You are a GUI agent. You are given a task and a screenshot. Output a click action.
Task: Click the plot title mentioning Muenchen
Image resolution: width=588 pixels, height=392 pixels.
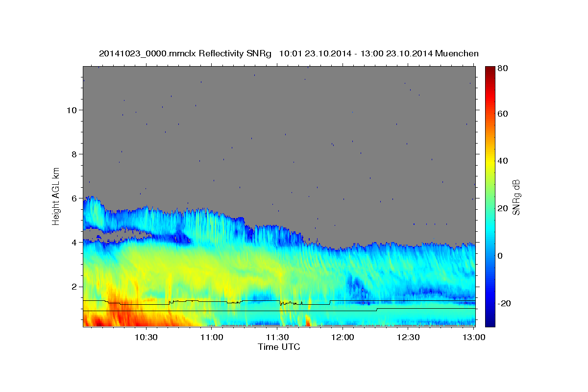[289, 53]
